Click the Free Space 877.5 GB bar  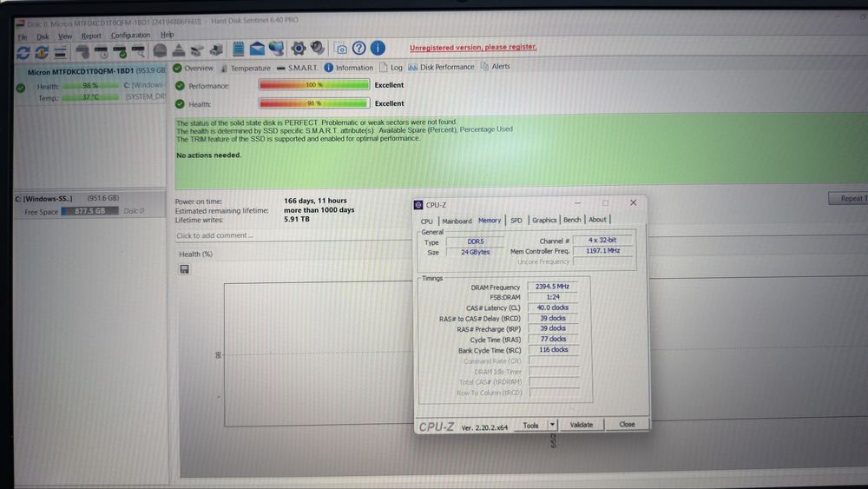tap(89, 211)
